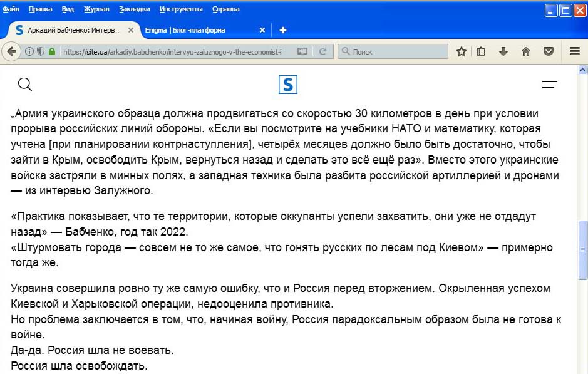Open the site's two-line menu icon
This screenshot has height=374, width=588.
click(549, 85)
